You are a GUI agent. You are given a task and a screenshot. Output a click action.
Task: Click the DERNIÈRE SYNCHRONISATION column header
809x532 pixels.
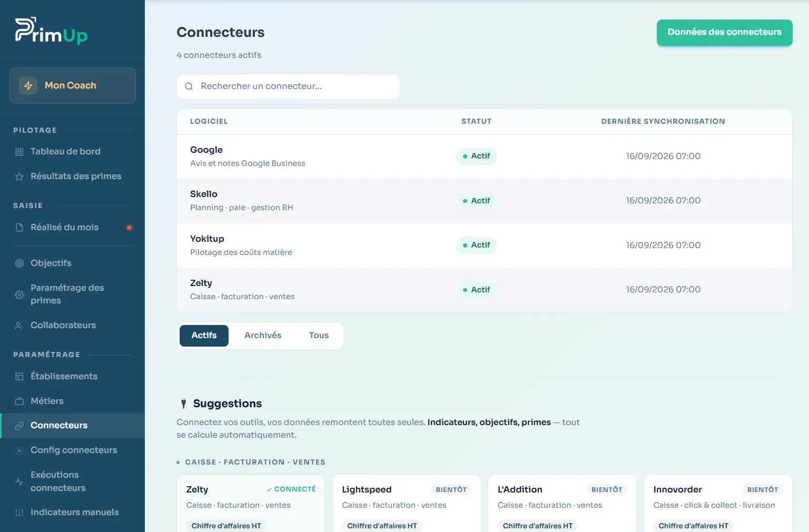pos(663,122)
